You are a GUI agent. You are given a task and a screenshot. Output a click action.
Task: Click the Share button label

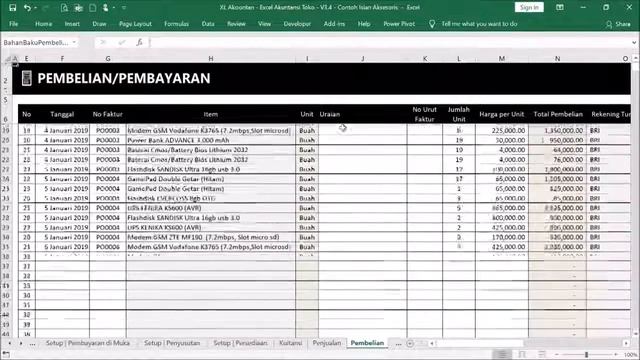[623, 24]
